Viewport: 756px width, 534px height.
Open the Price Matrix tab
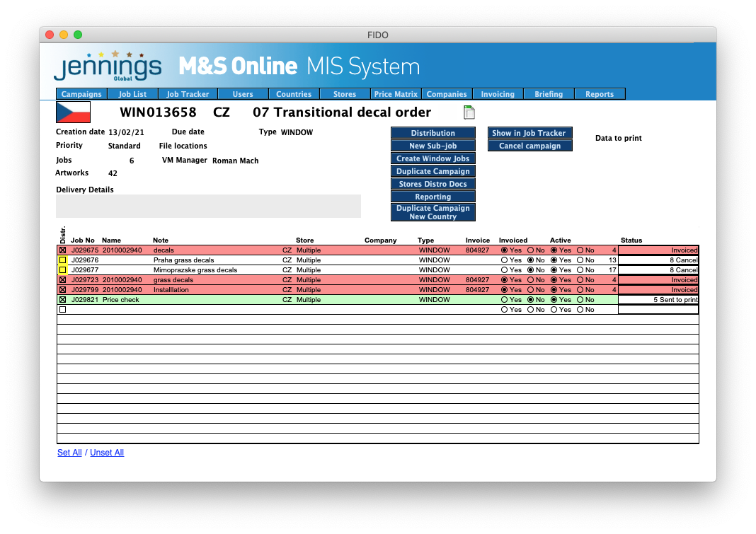pos(395,93)
